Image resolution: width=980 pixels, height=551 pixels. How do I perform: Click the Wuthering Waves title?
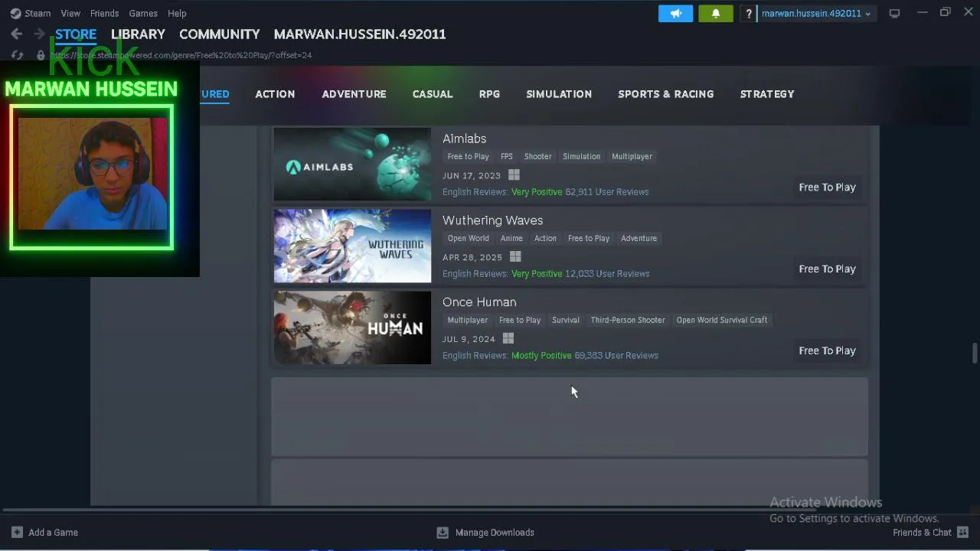(492, 220)
